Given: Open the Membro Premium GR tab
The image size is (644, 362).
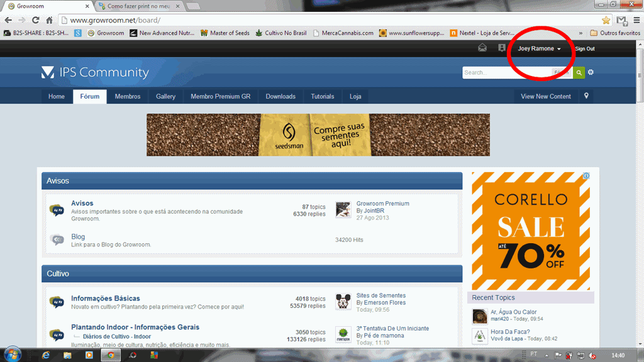Looking at the screenshot, I should point(221,96).
